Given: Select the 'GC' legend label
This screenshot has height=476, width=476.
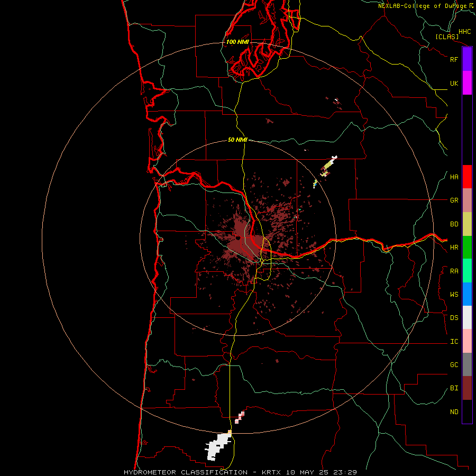Looking at the screenshot, I should click(x=454, y=365).
